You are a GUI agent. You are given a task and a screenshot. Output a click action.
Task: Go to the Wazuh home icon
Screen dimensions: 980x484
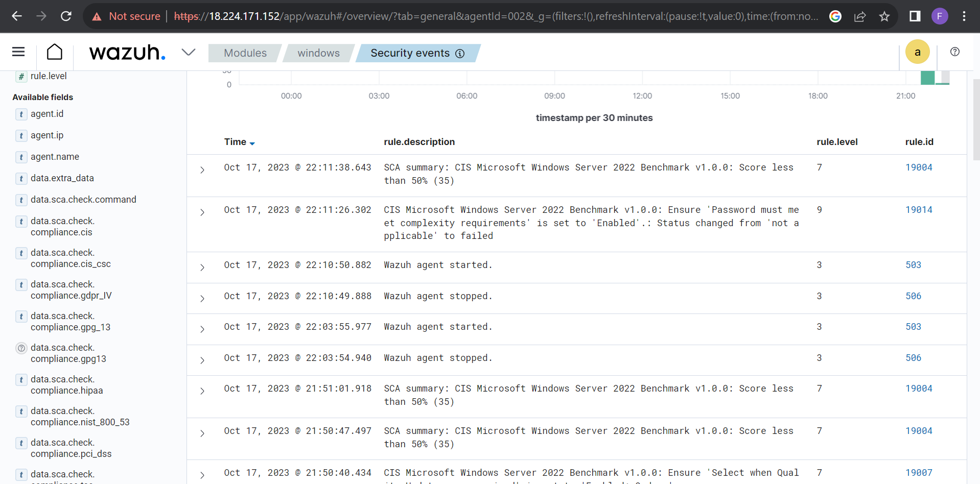click(55, 52)
